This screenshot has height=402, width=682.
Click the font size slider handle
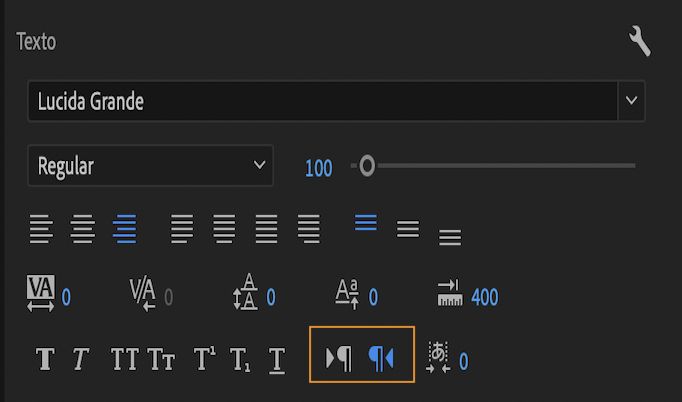point(367,166)
